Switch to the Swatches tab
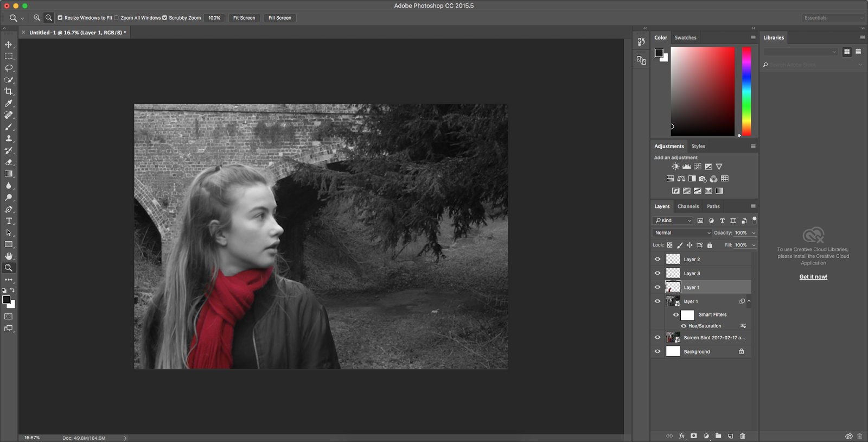 [685, 37]
